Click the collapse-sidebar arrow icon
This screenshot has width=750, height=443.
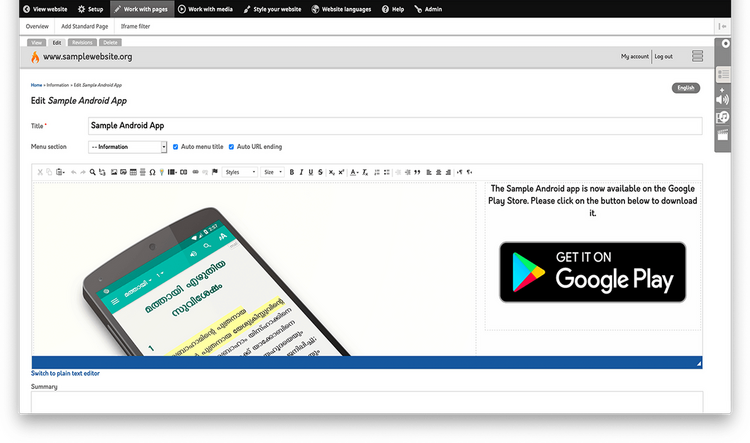click(x=722, y=26)
